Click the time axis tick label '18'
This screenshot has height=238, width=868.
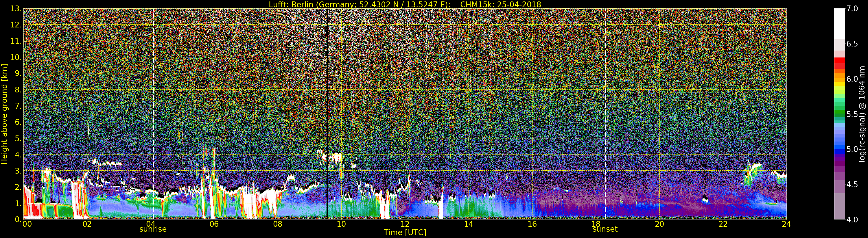[596, 224]
